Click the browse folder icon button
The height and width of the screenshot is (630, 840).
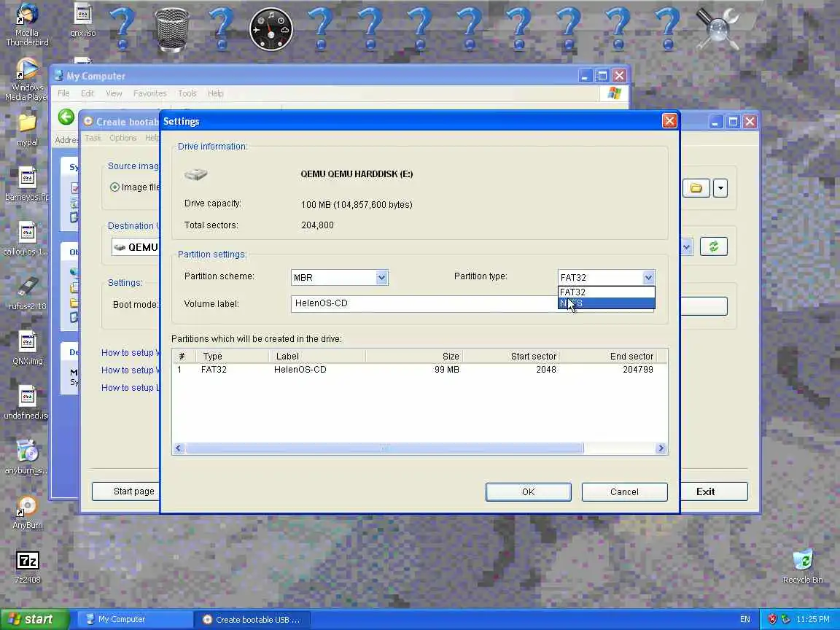[696, 188]
